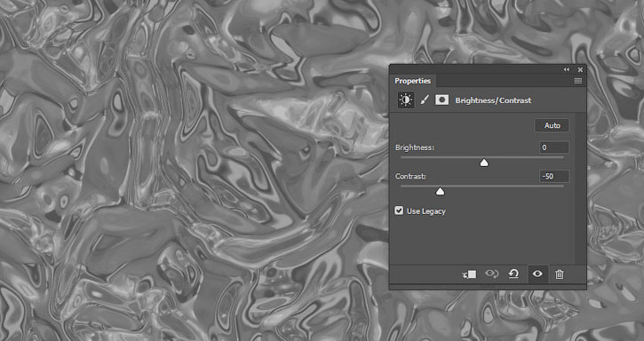Select the layer mask icon
Image resolution: width=644 pixels, height=341 pixels.
point(442,99)
